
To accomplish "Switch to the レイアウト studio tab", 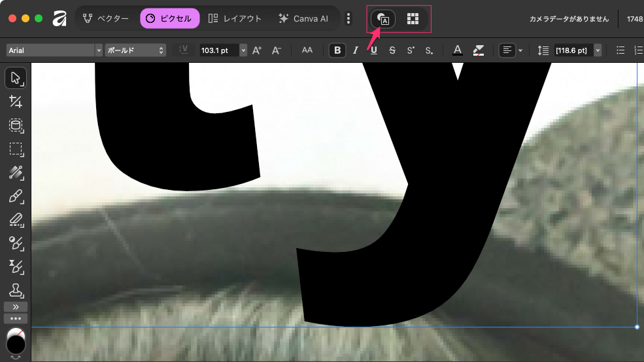I will pos(235,19).
